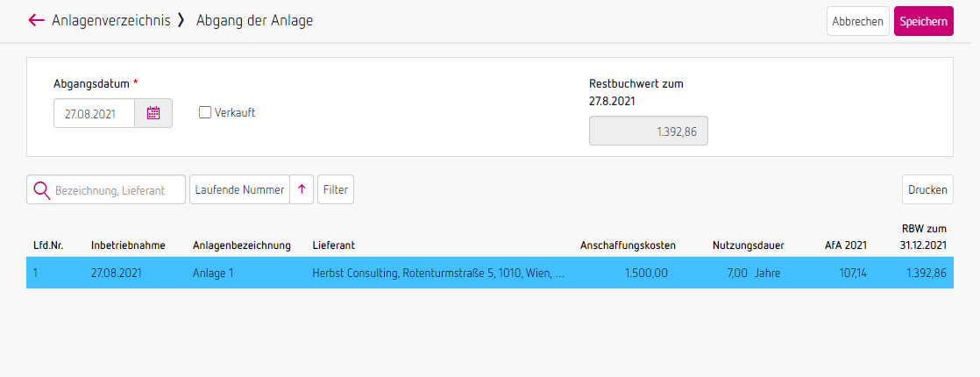Click the Inbetriebnahme column header
Viewport: 980px width, 377px height.
pos(128,245)
